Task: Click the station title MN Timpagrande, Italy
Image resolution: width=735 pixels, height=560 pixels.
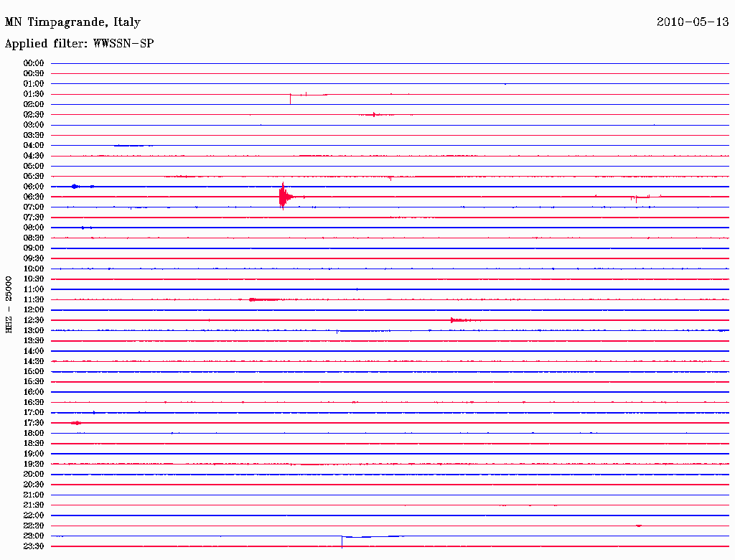Action: click(x=72, y=22)
